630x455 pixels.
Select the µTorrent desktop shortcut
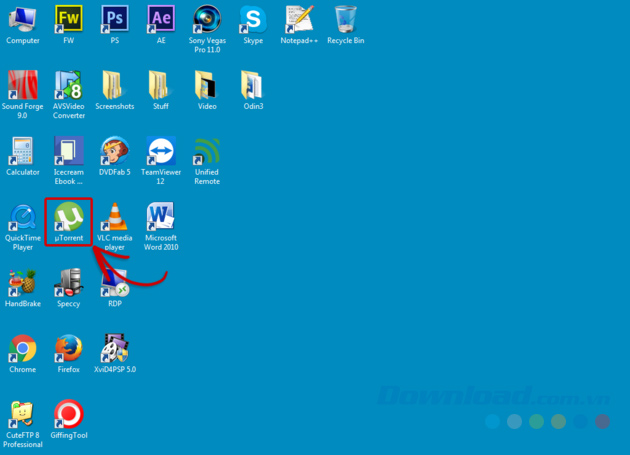(x=69, y=218)
